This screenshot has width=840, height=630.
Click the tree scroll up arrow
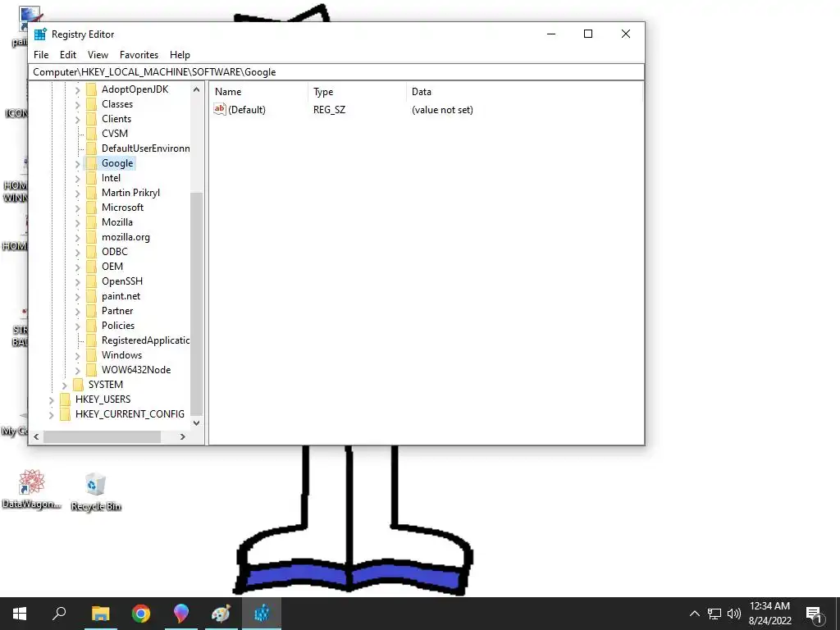coord(197,89)
